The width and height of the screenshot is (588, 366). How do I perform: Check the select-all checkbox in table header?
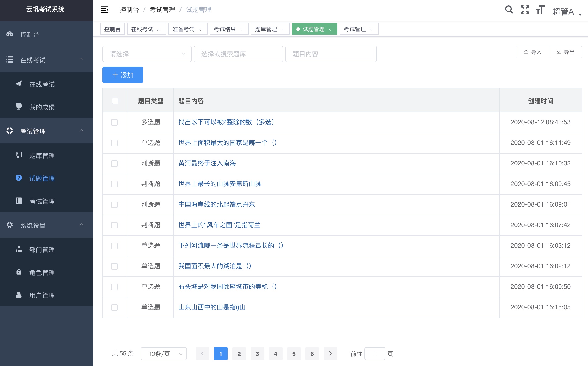115,101
